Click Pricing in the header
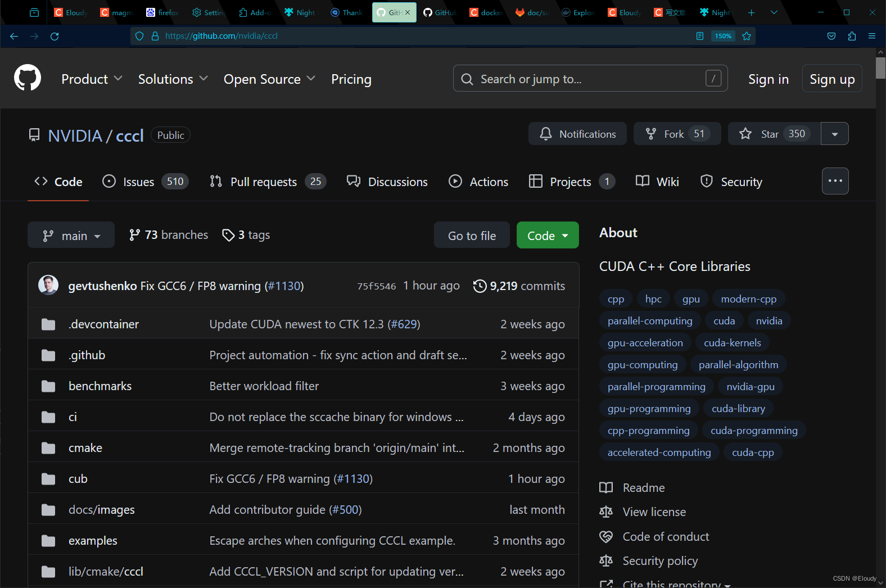This screenshot has width=886, height=588. click(x=351, y=79)
